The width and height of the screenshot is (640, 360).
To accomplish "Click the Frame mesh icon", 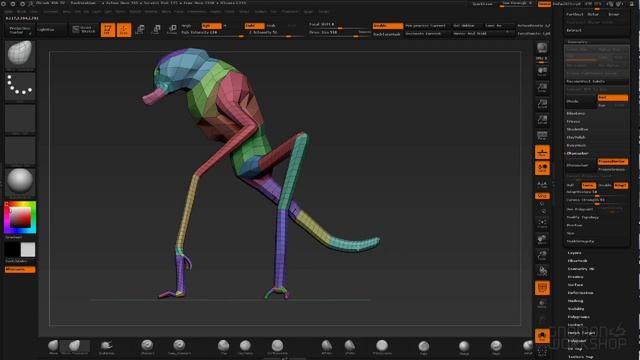I will 542,222.
